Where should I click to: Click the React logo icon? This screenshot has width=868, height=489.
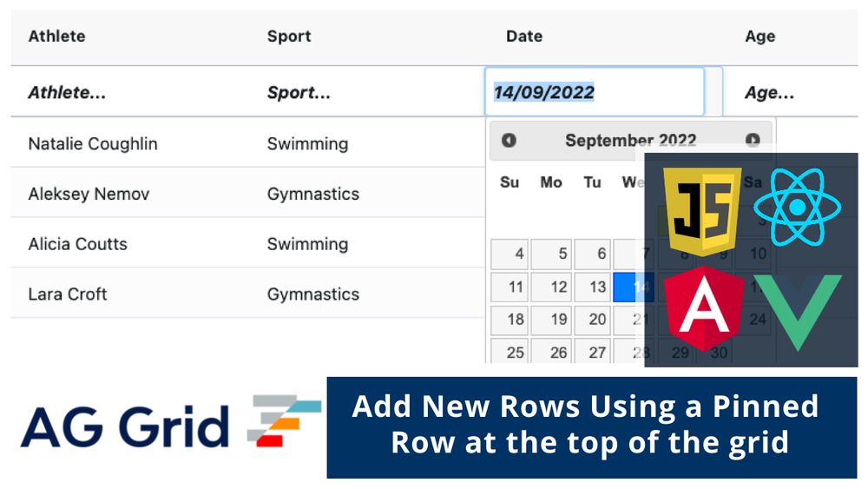(x=797, y=208)
